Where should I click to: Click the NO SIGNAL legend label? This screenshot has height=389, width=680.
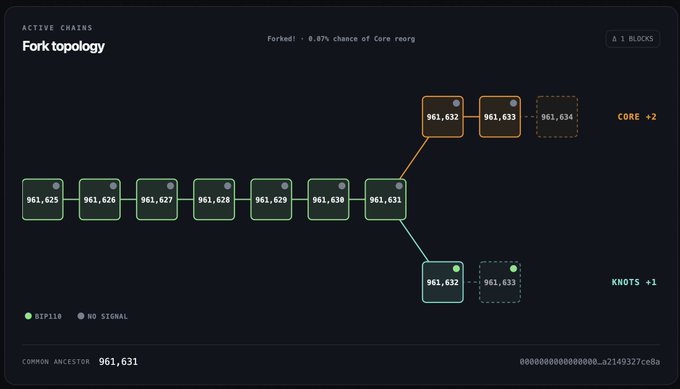[x=108, y=316]
